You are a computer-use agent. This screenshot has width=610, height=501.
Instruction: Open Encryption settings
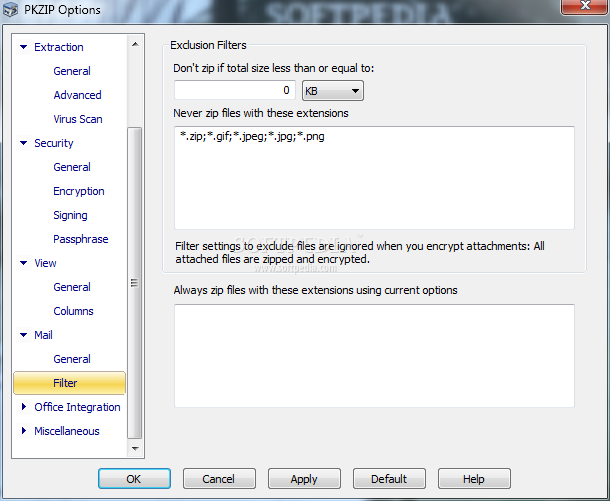(x=79, y=191)
